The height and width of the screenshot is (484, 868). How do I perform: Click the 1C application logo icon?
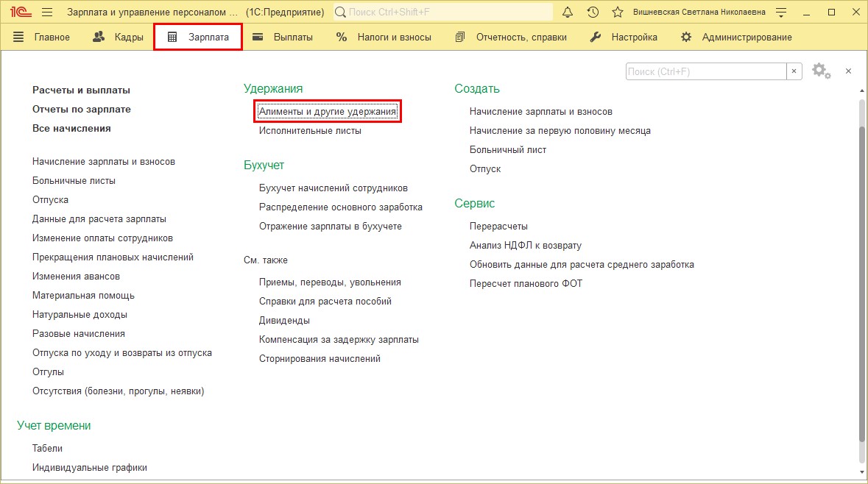pos(20,13)
